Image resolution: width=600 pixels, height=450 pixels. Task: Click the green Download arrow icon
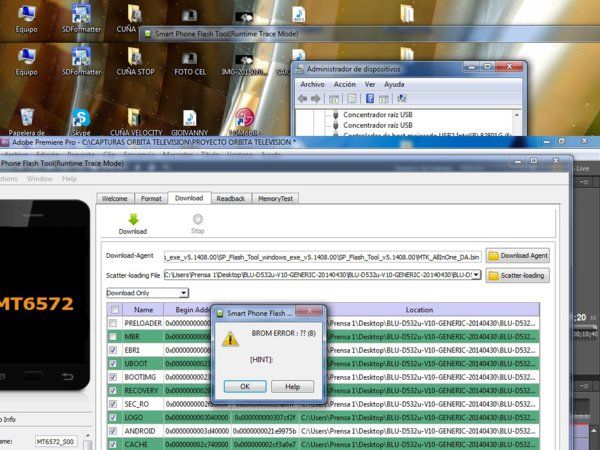[x=133, y=220]
